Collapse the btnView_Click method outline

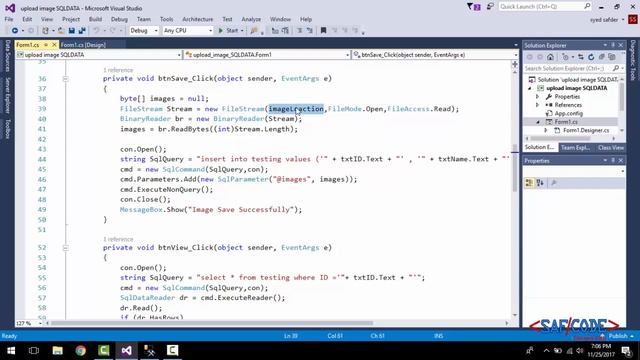point(65,247)
